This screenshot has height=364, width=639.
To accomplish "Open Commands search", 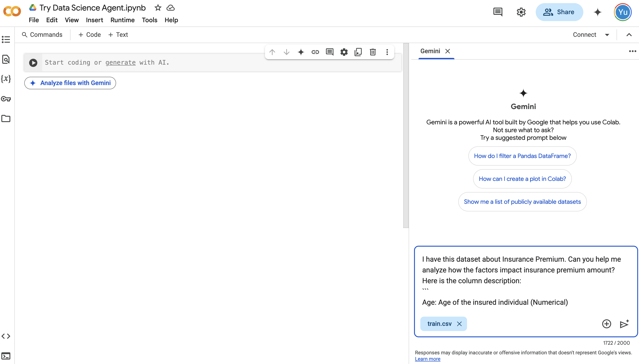I will (x=42, y=35).
